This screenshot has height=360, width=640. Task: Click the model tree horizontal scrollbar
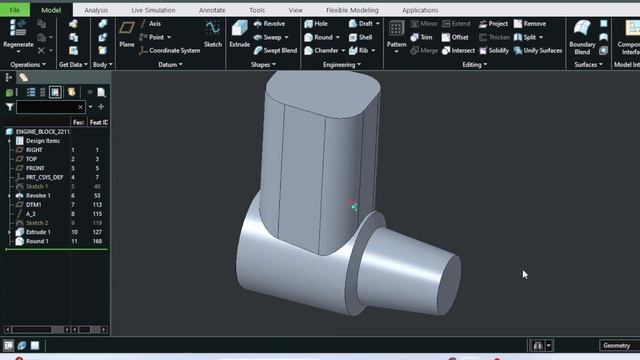coord(37,329)
